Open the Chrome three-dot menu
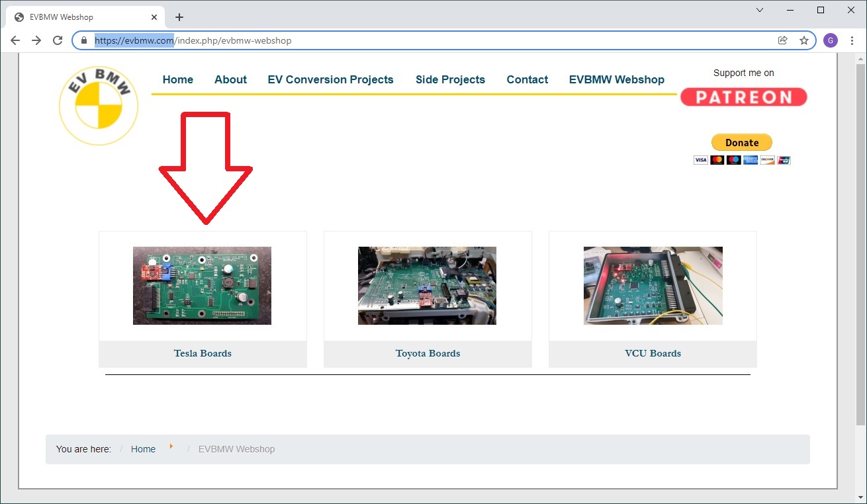 (x=851, y=40)
